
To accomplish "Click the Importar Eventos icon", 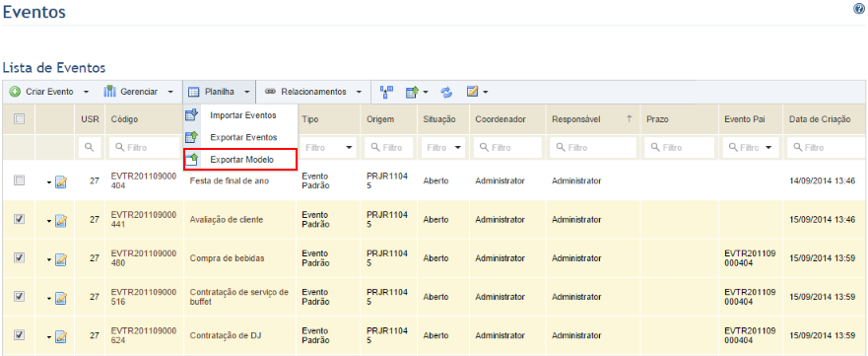I will point(191,115).
